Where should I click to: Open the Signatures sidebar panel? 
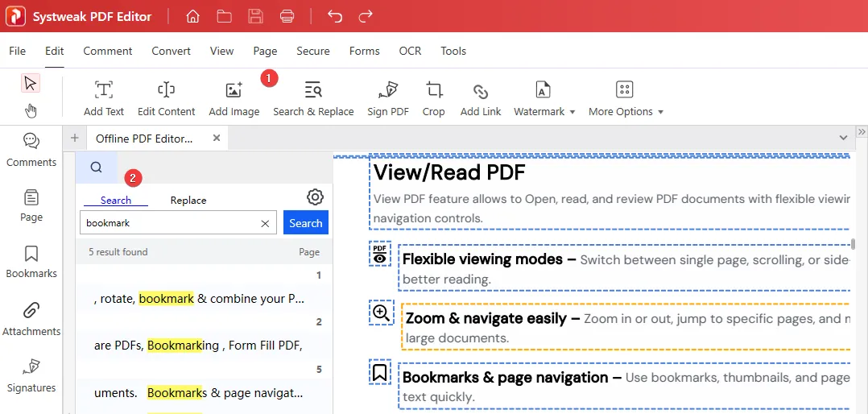[31, 376]
